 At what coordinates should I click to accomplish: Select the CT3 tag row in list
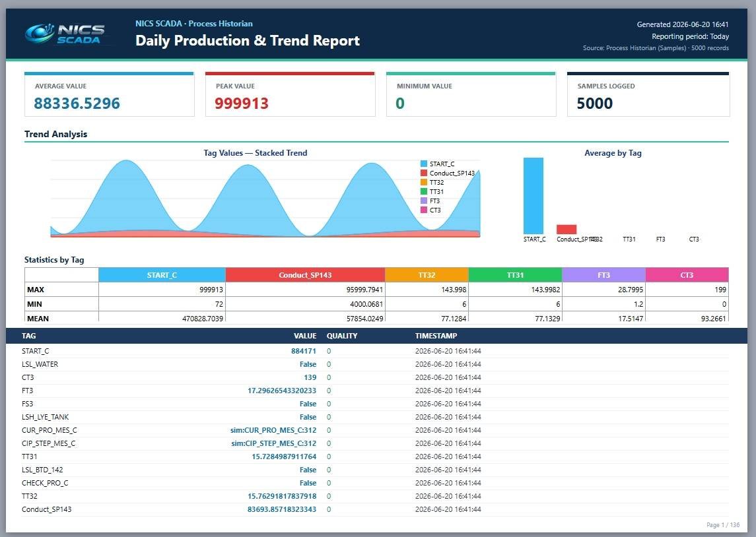pos(375,377)
